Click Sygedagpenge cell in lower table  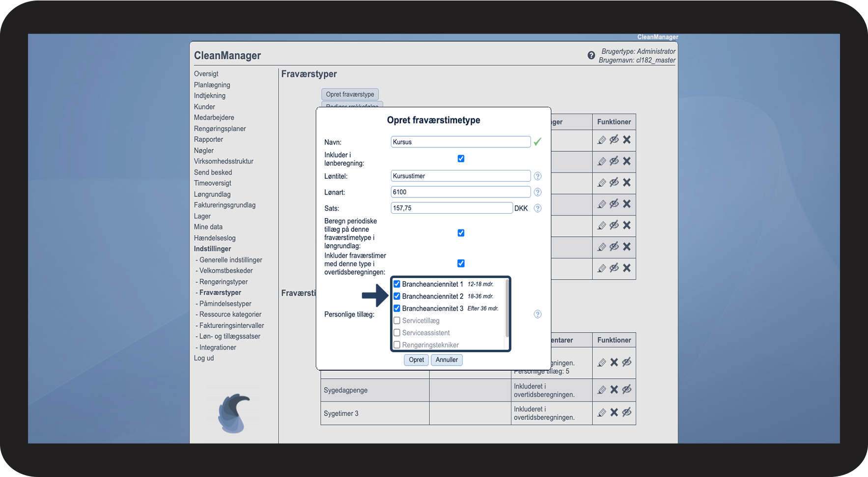tap(375, 391)
